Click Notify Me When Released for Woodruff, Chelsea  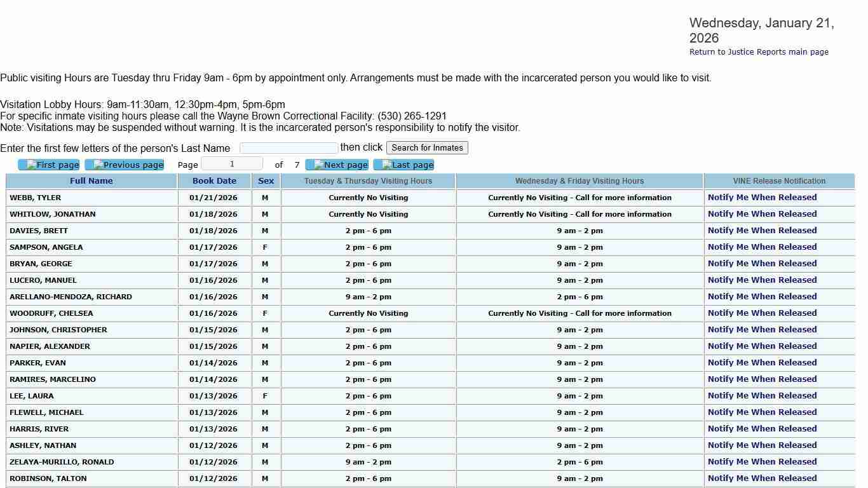(x=762, y=313)
